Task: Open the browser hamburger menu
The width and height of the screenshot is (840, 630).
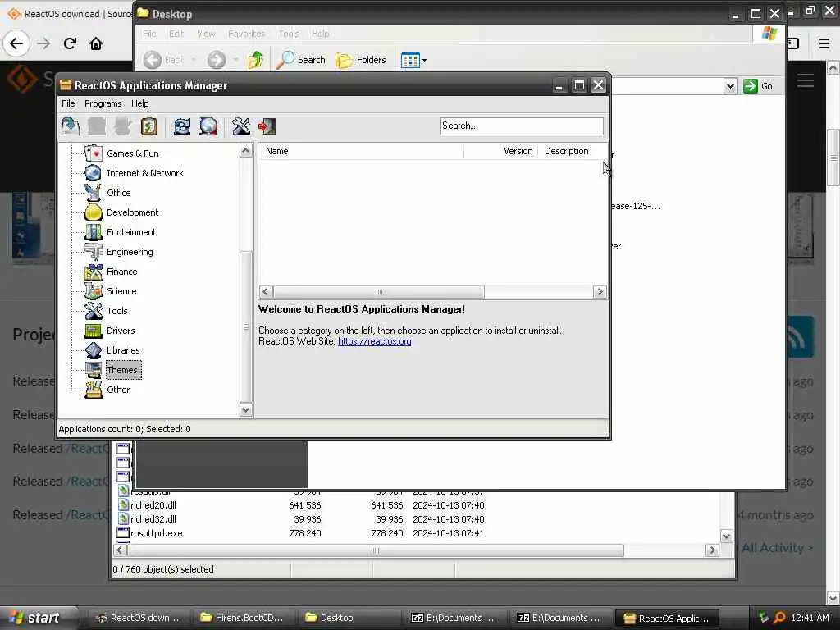Action: click(824, 43)
